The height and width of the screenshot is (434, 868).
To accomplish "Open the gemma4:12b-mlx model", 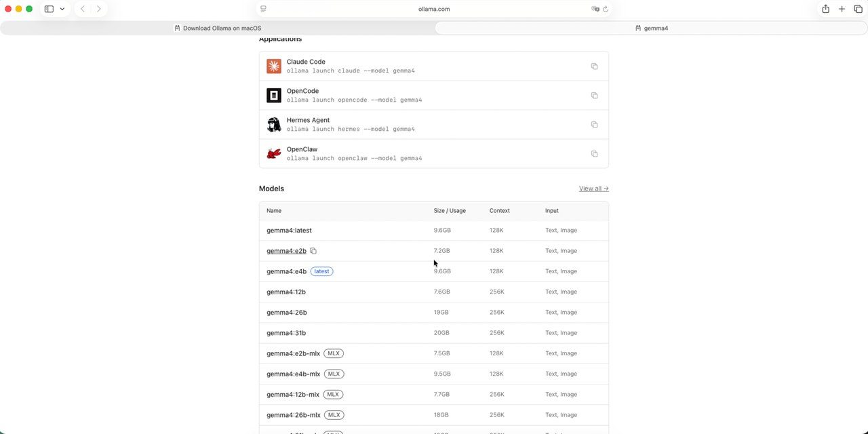I will 293,395.
